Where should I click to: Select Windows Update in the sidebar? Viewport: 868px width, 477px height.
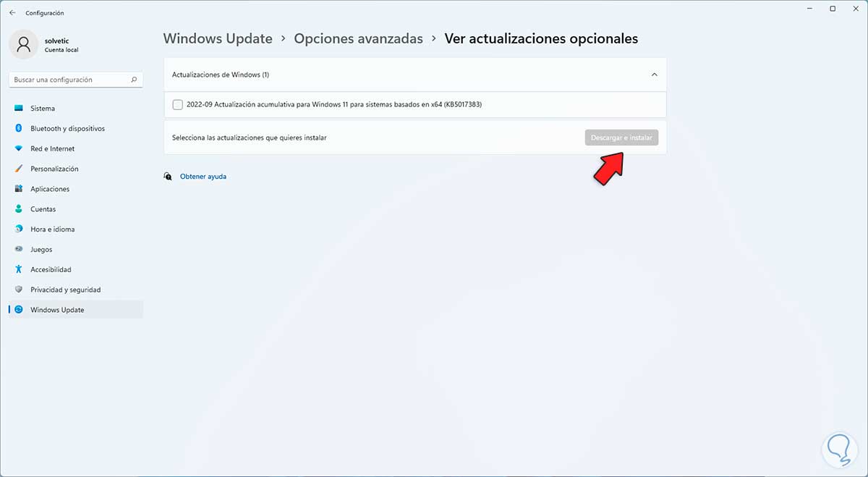tap(76, 310)
